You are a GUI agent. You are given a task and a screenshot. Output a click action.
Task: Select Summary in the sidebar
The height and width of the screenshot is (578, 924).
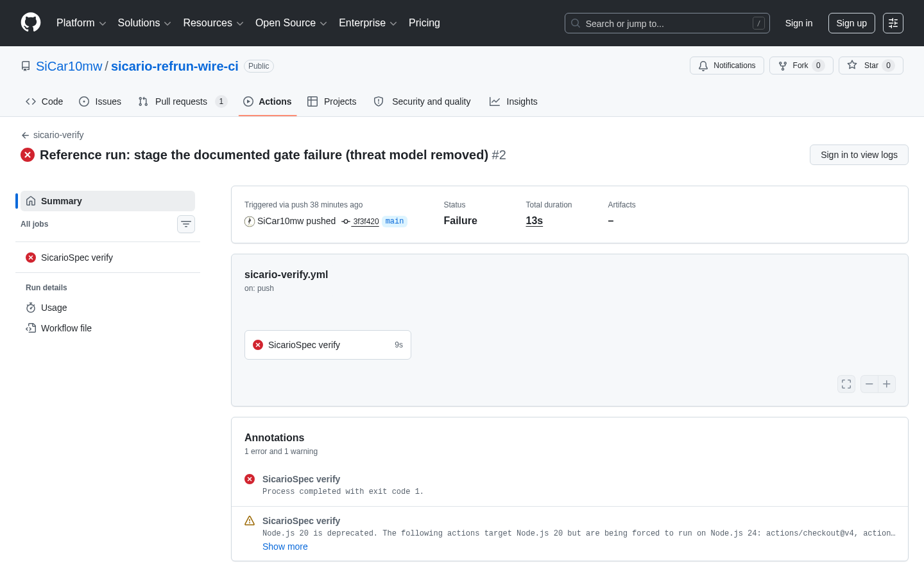pyautogui.click(x=108, y=201)
